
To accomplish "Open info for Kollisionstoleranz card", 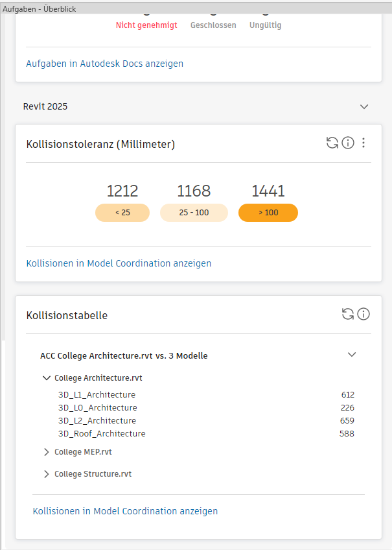I will point(348,143).
